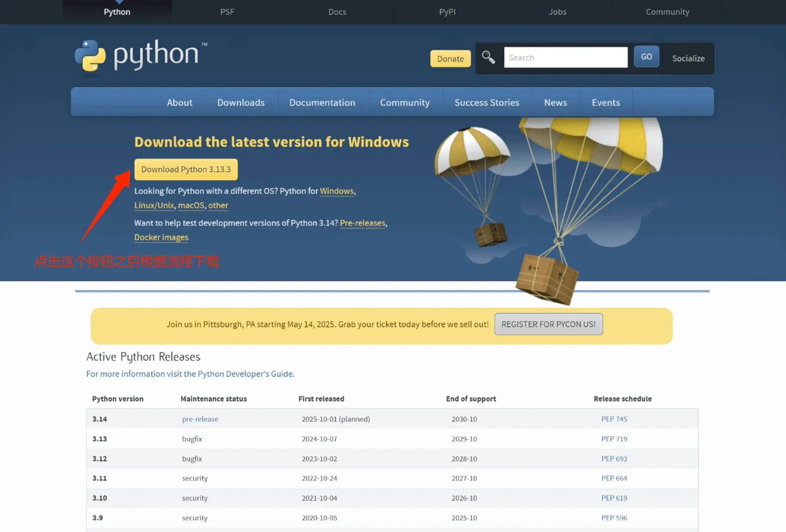Click the '2030-10' end of support cell

point(464,419)
